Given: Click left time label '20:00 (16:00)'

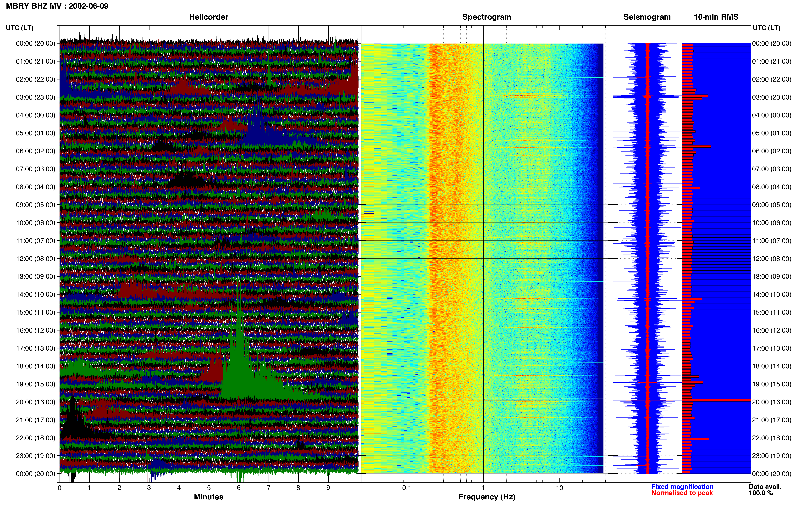Looking at the screenshot, I should pyautogui.click(x=36, y=402).
